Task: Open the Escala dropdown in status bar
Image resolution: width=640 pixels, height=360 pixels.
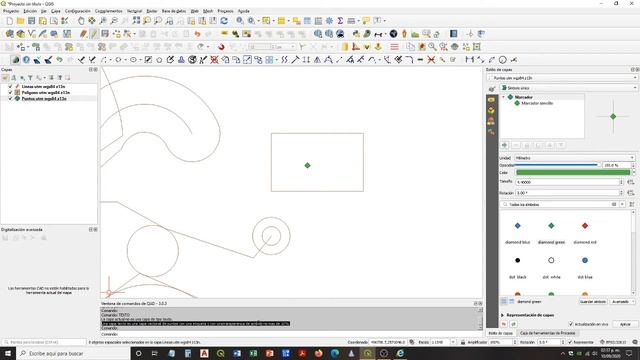Action: coord(453,342)
